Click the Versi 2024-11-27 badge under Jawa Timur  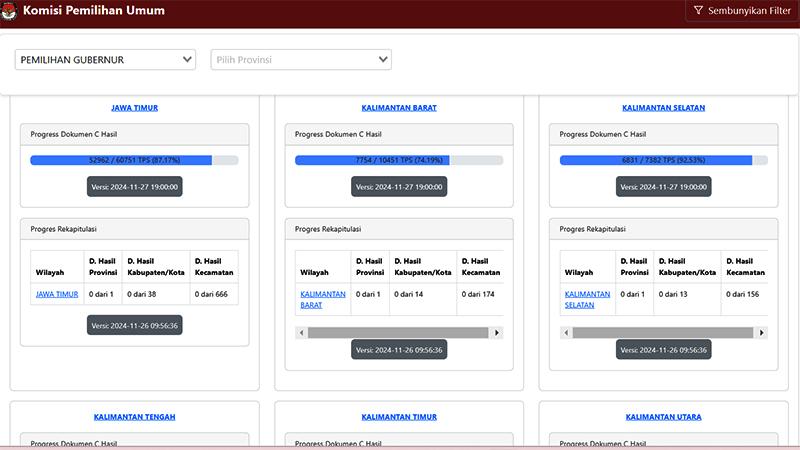pos(134,187)
